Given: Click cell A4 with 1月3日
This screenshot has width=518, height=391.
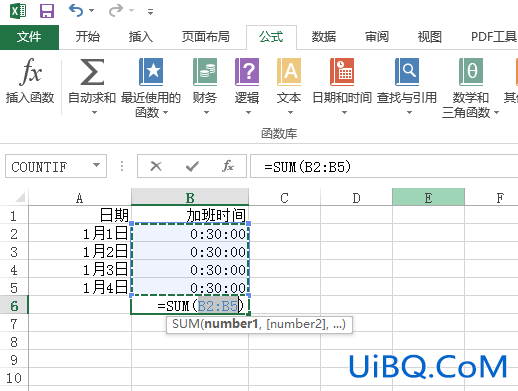Looking at the screenshot, I should click(x=80, y=269).
